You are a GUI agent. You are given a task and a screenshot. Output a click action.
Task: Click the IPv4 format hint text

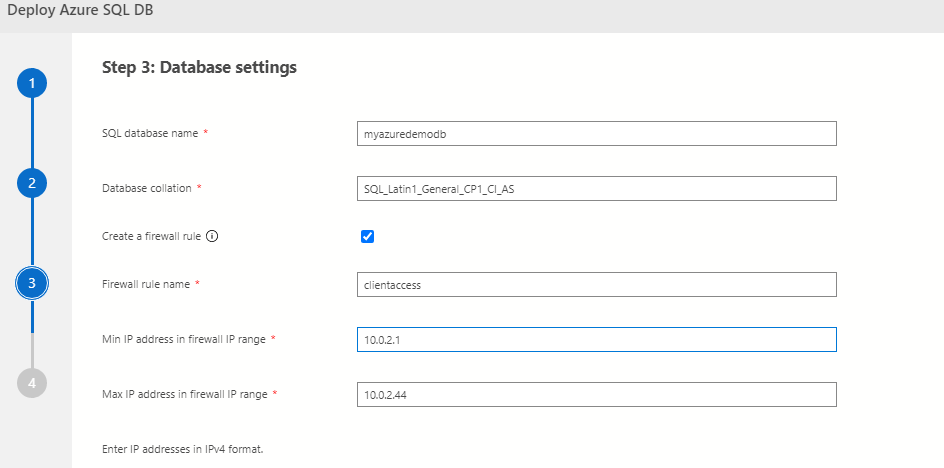tap(182, 449)
